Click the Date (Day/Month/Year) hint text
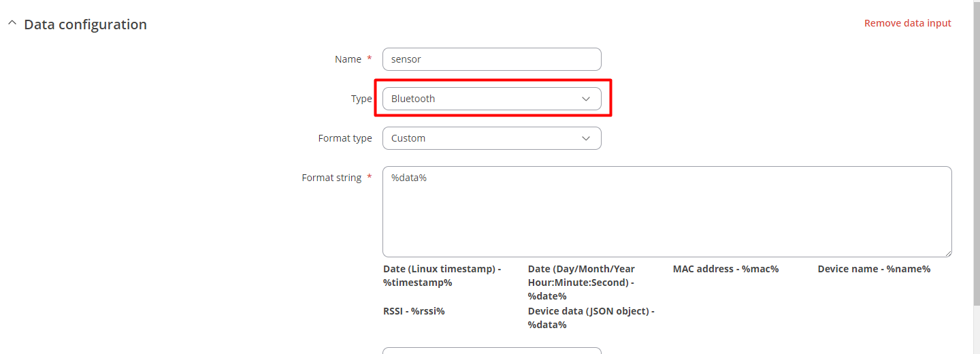Viewport: 980px width, 354px height. click(x=581, y=283)
